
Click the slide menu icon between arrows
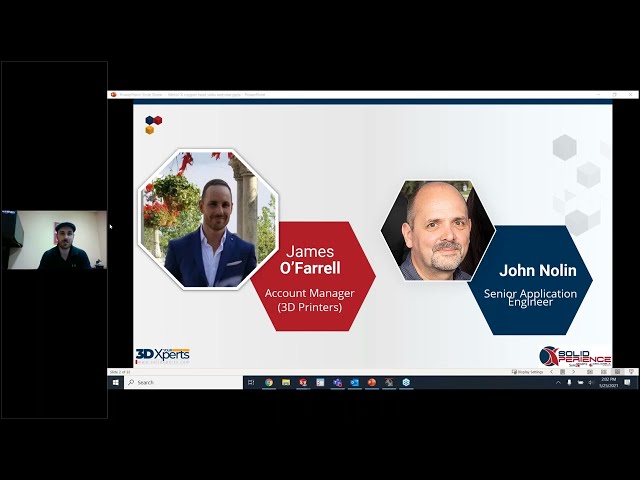pos(562,372)
